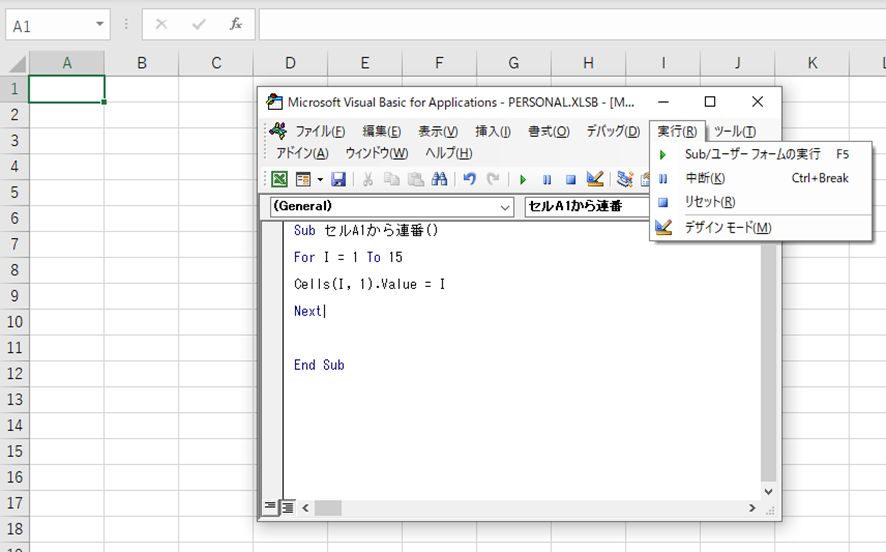
Task: Open the ツール(T) menu
Action: 735,132
